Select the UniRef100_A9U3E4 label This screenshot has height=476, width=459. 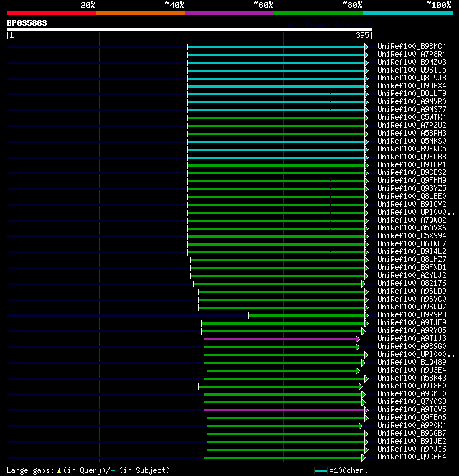(x=412, y=370)
